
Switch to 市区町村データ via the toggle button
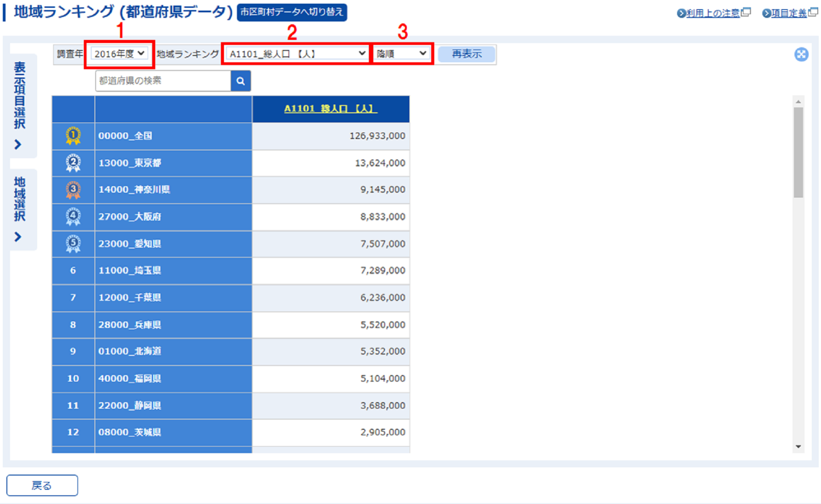[292, 12]
